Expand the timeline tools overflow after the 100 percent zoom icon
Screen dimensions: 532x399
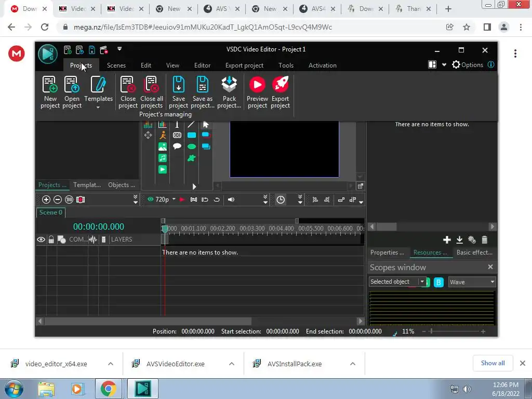136,199
